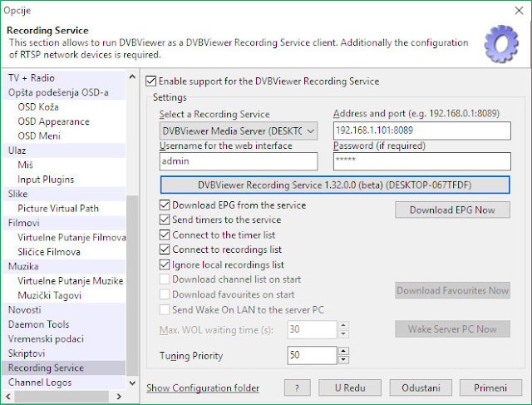This screenshot has width=532, height=405.
Task: Open Show Configuration folder link
Action: pos(203,388)
